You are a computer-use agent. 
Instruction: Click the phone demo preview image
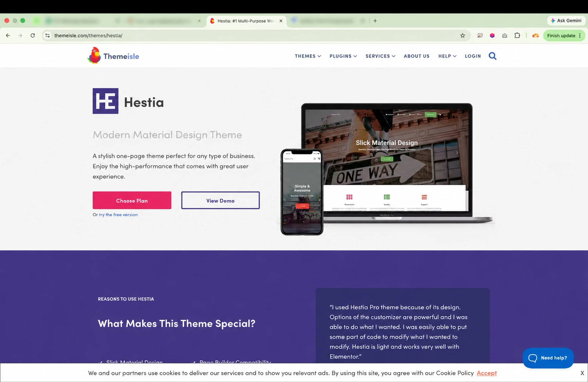pos(302,192)
